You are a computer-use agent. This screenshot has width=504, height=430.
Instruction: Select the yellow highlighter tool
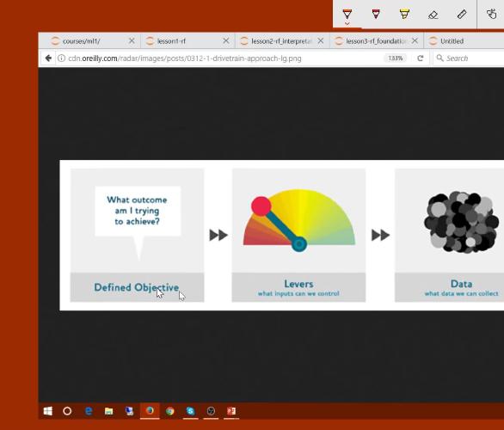coord(404,14)
